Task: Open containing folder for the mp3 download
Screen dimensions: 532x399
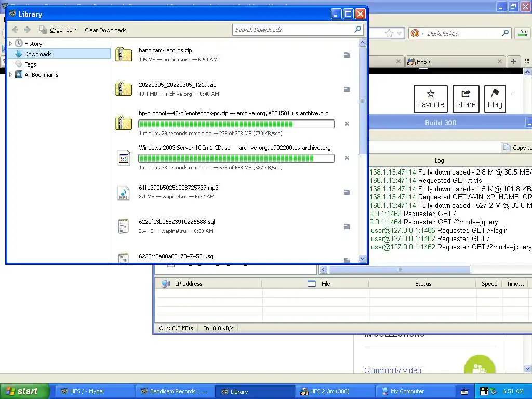Action: point(347,192)
